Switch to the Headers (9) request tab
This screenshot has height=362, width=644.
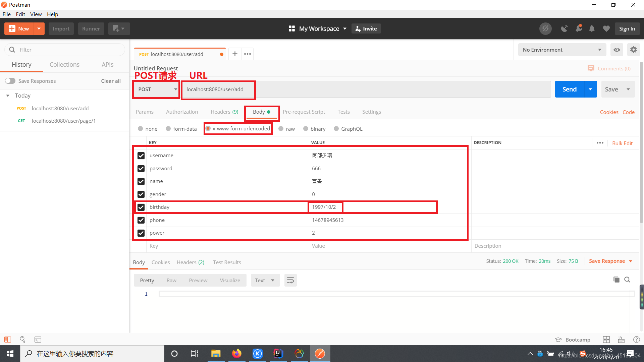pyautogui.click(x=224, y=112)
